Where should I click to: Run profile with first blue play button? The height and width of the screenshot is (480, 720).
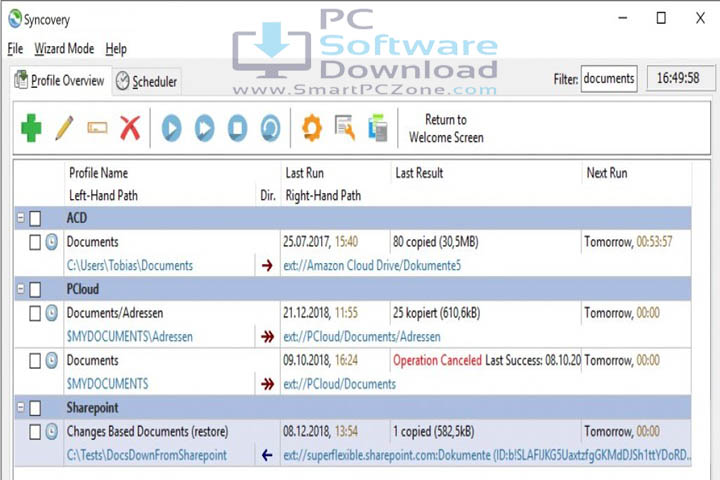tap(172, 128)
